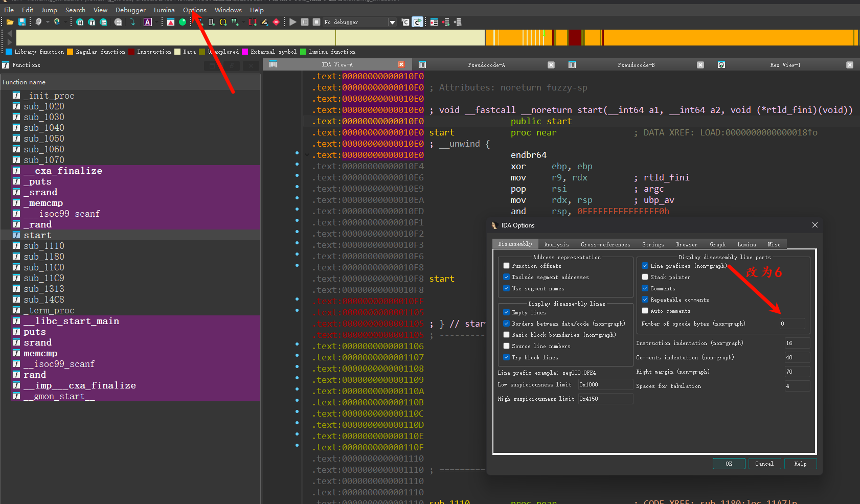The image size is (860, 504).
Task: Click the debugger Play button
Action: coord(292,22)
